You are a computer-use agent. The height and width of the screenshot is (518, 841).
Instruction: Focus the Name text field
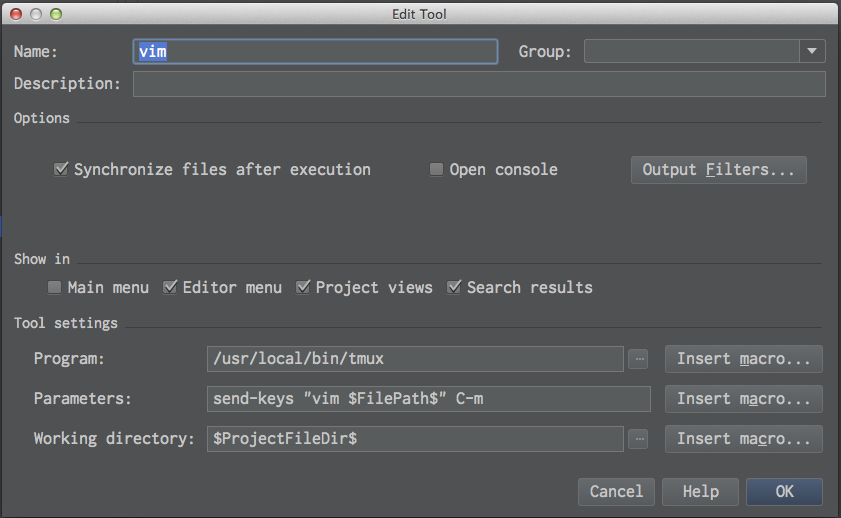pos(315,51)
